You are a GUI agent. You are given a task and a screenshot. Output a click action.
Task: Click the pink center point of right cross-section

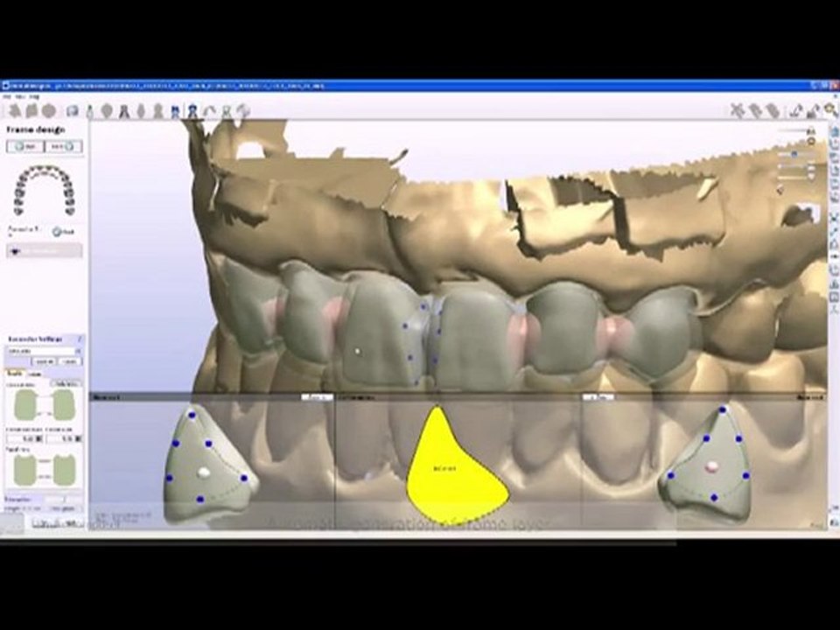(x=712, y=467)
